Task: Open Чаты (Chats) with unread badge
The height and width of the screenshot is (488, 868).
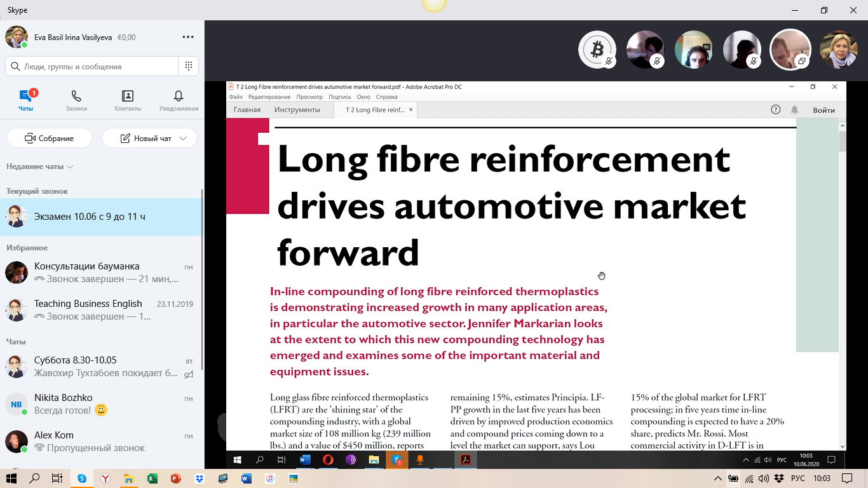Action: (x=25, y=100)
